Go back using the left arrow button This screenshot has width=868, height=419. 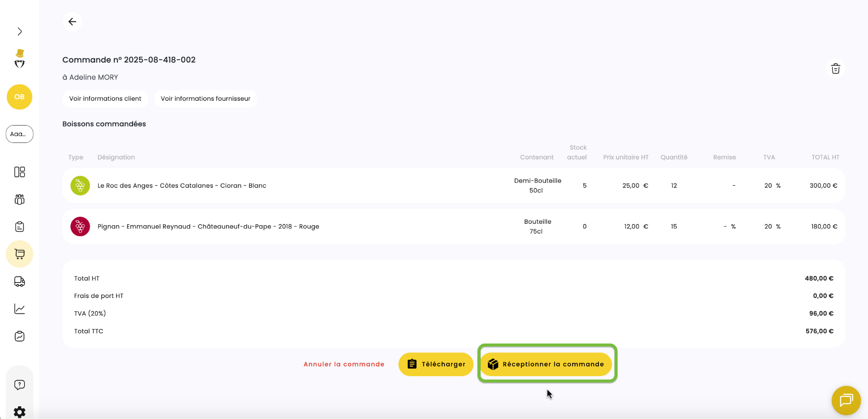tap(72, 22)
